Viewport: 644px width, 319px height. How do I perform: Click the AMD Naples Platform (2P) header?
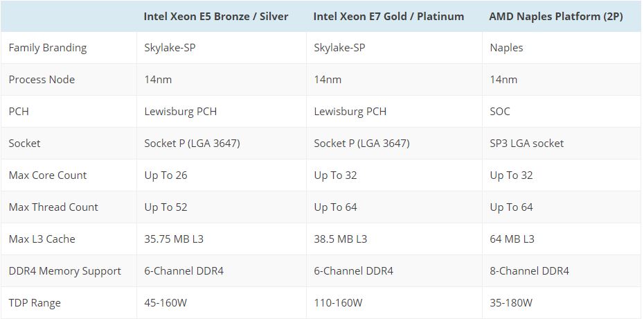point(556,16)
